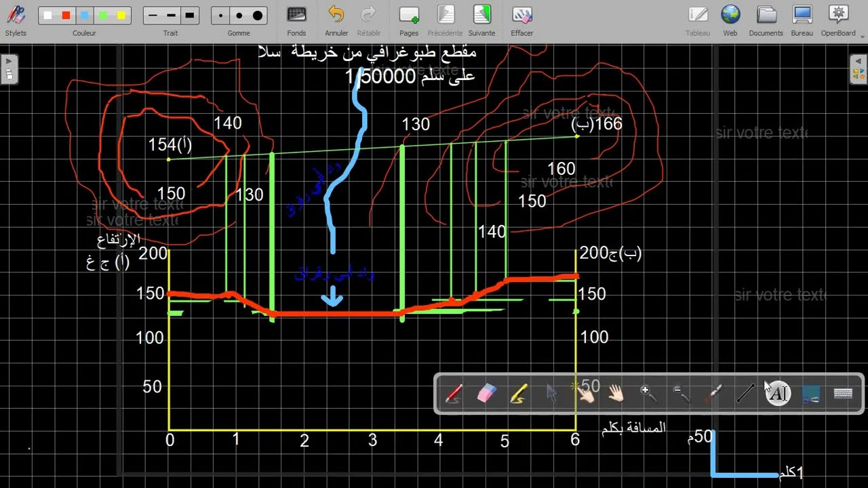Open the Documents view
Viewport: 868px width, 488px height.
(x=766, y=20)
